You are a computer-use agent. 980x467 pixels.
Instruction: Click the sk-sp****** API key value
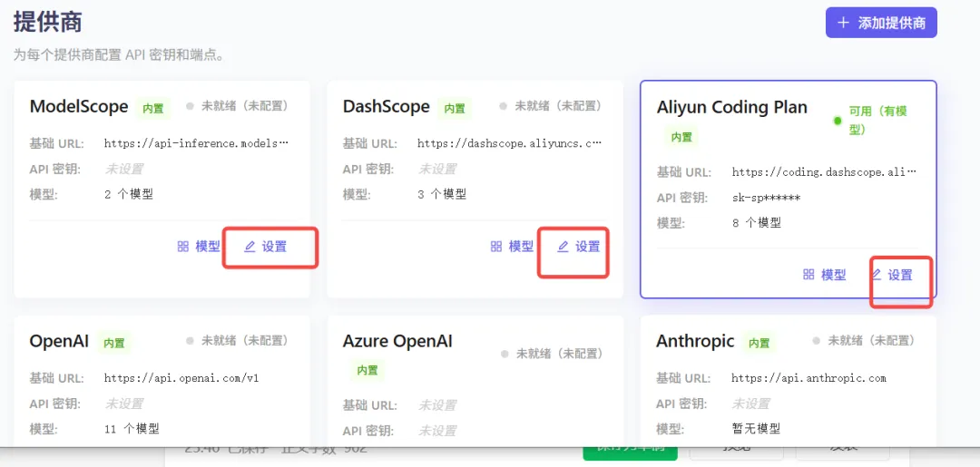pyautogui.click(x=766, y=198)
